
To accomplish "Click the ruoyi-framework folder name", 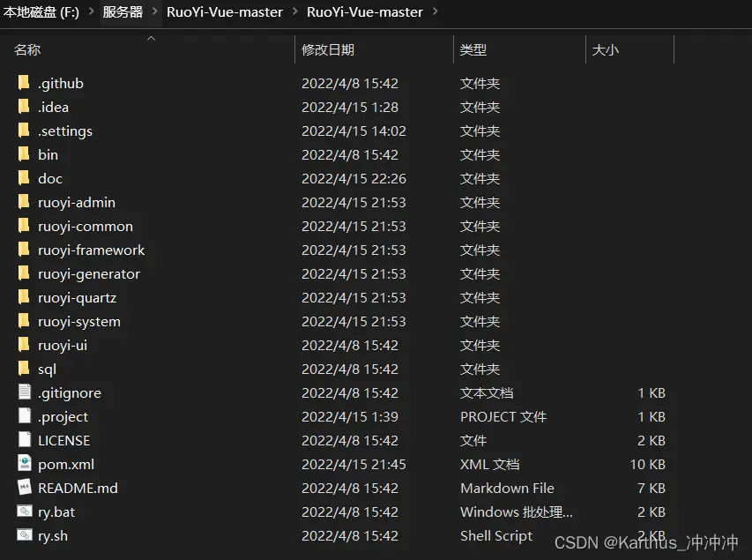I will [91, 250].
